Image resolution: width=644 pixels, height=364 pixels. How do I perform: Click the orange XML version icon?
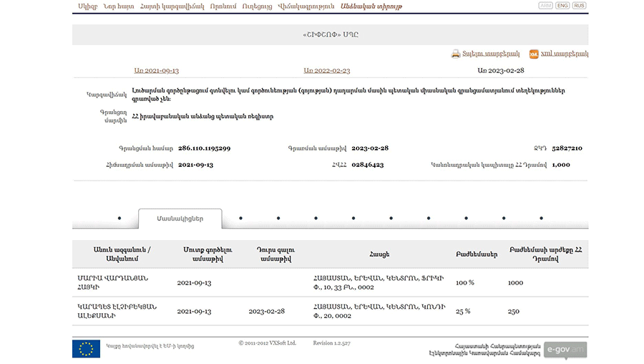point(534,54)
